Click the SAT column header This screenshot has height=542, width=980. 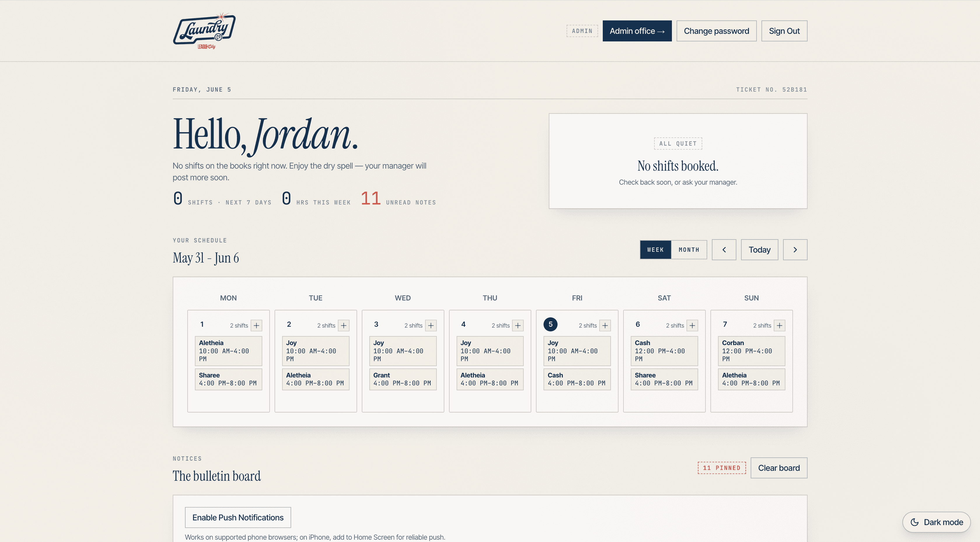pyautogui.click(x=664, y=298)
